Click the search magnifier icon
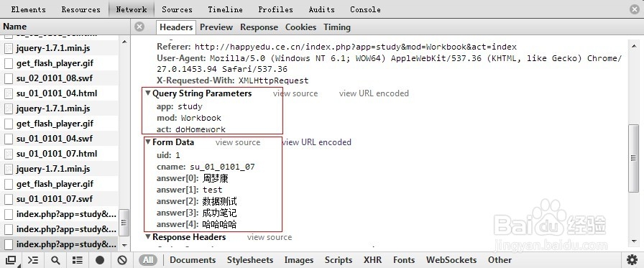The image size is (644, 268). (55, 260)
